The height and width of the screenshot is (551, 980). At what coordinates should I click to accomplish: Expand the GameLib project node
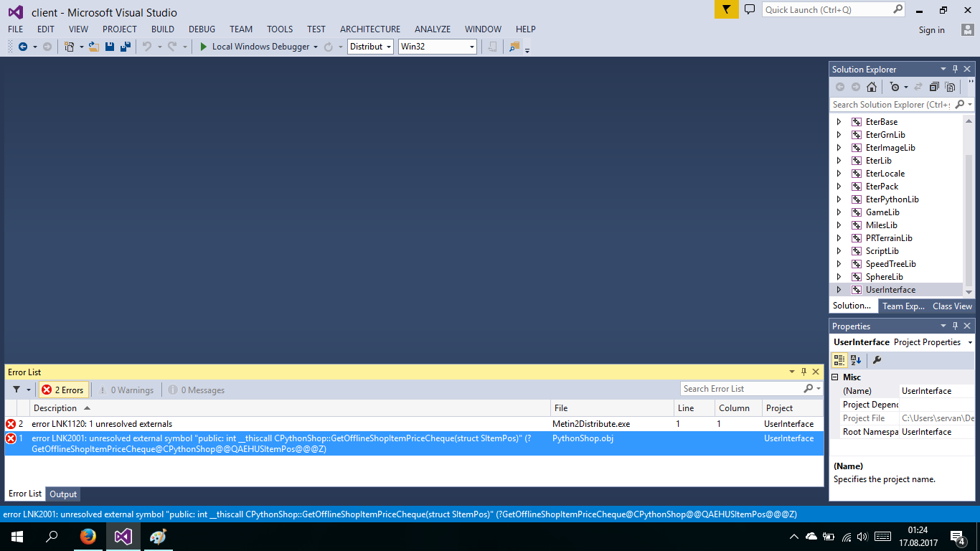839,212
